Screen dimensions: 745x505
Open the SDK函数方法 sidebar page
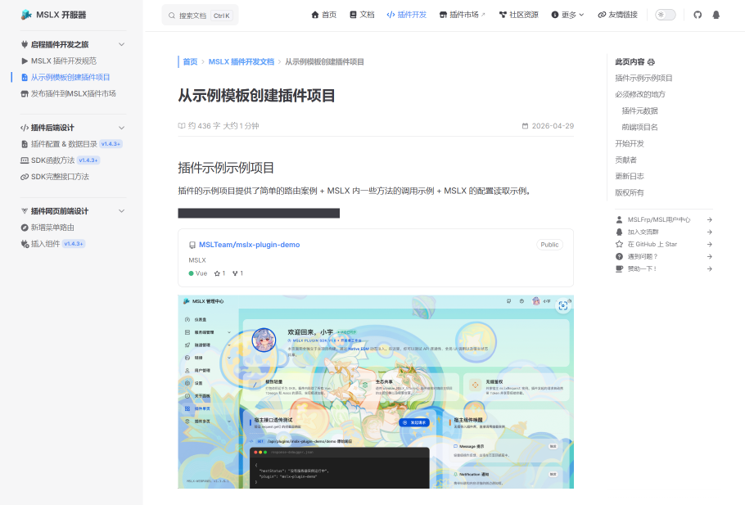pyautogui.click(x=53, y=160)
